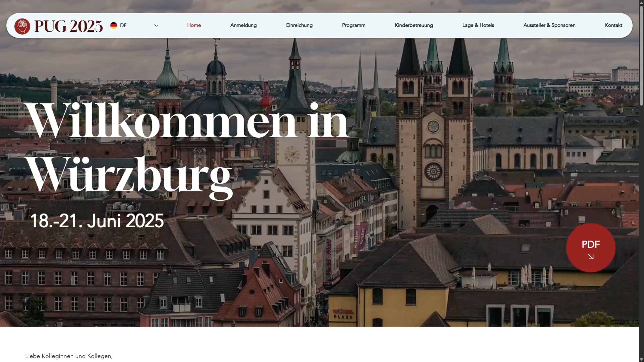Expand the language dropdown chevron
Image resolution: width=644 pixels, height=362 pixels.
[x=156, y=25]
